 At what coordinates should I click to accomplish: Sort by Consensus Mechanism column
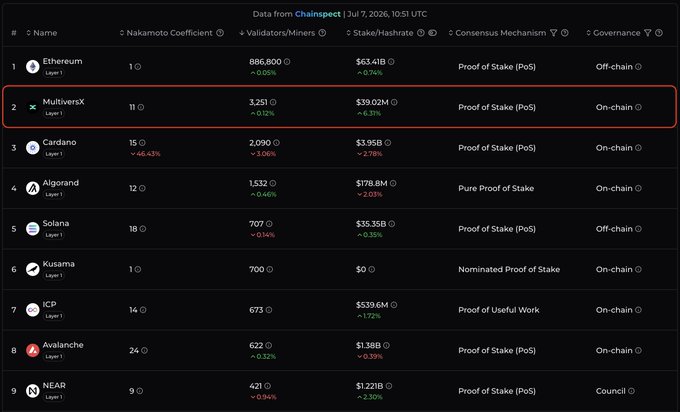[x=497, y=33]
